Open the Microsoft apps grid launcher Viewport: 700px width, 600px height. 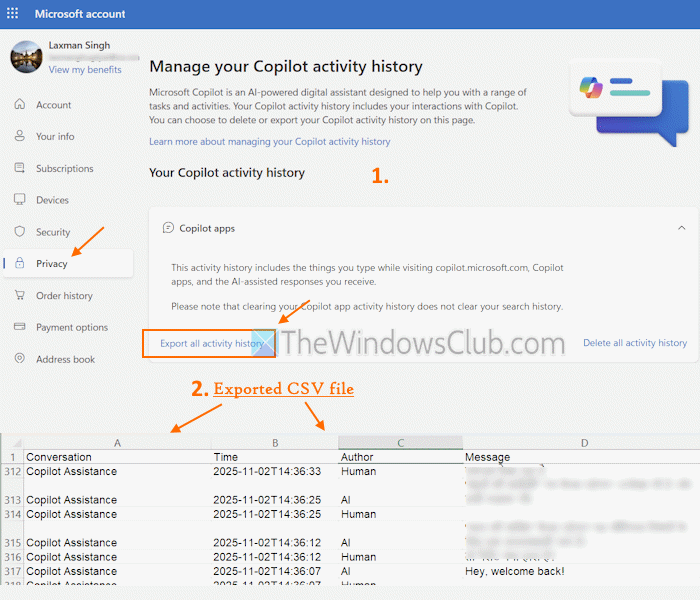click(x=12, y=13)
